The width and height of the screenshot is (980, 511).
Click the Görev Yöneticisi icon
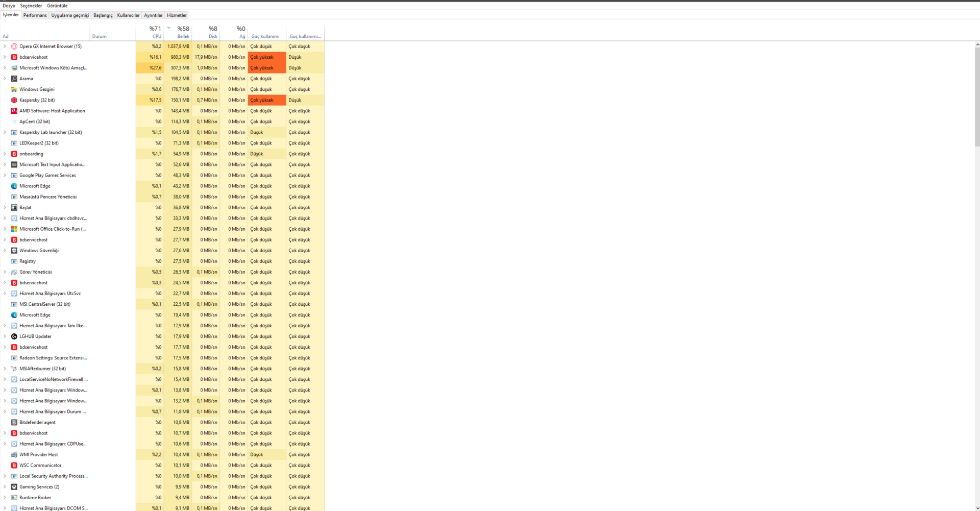click(14, 272)
